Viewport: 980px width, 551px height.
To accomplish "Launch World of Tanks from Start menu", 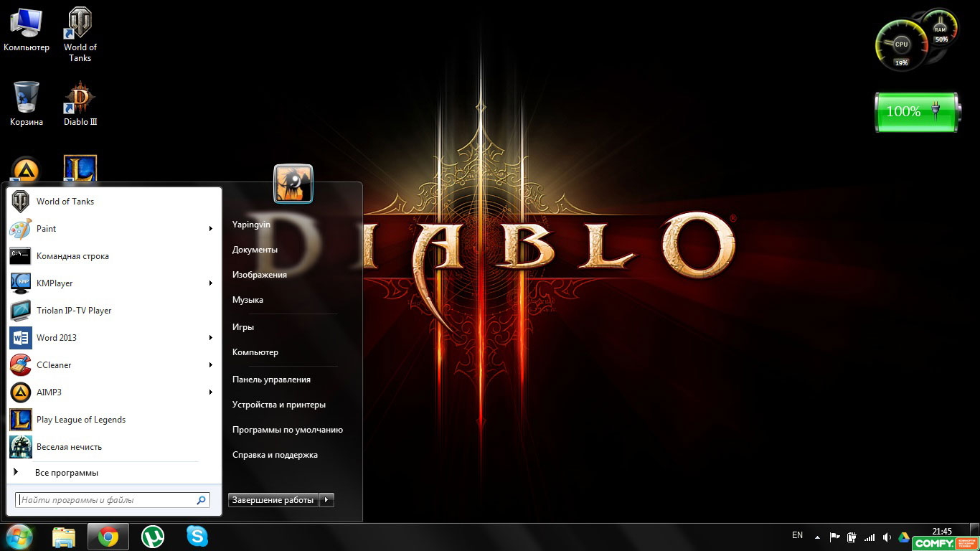I will [x=113, y=202].
